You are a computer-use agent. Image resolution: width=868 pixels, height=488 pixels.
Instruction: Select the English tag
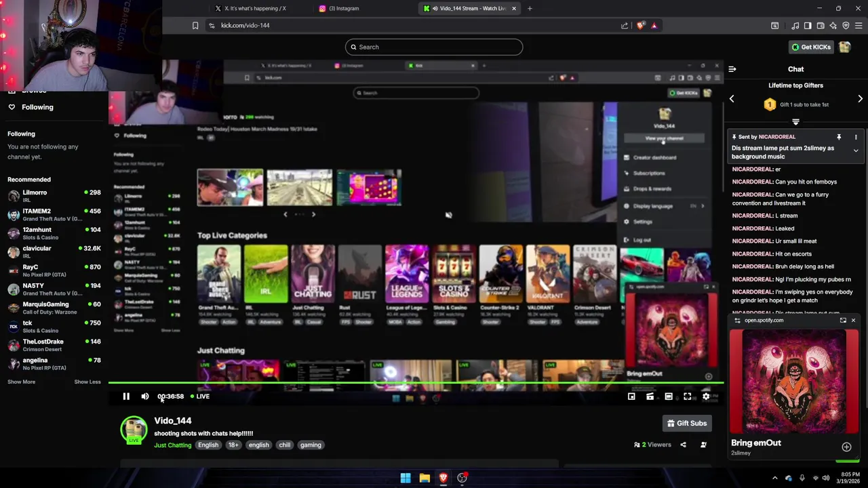point(208,445)
